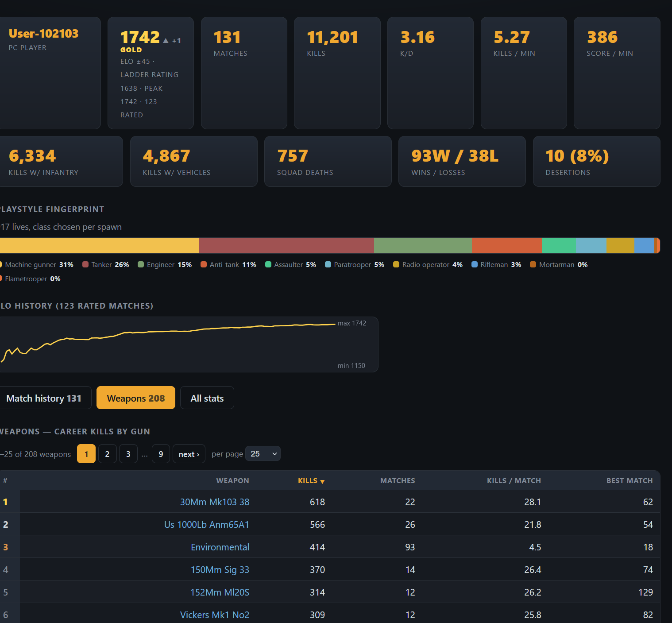Open the Vickers Mk1 No2 weapon link

(x=215, y=615)
